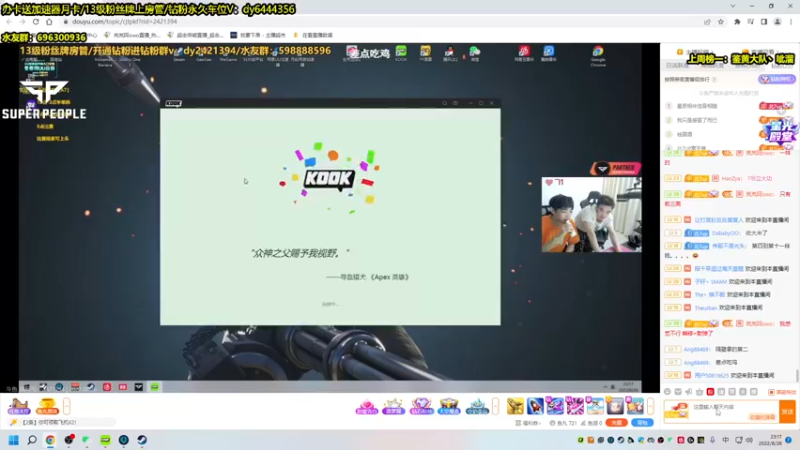The width and height of the screenshot is (800, 450).
Task: Open the emoji picker in chat
Action: click(667, 392)
